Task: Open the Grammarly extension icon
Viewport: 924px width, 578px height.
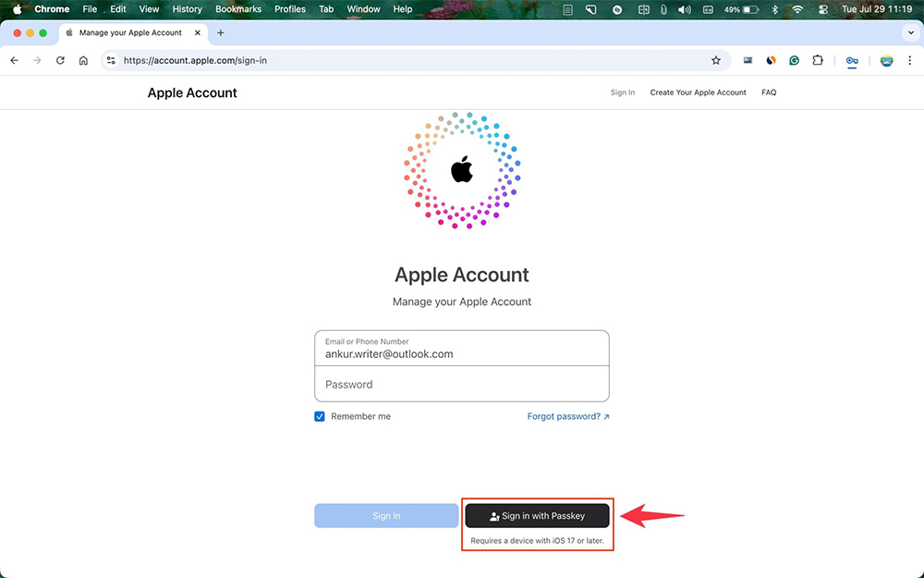Action: [x=794, y=60]
